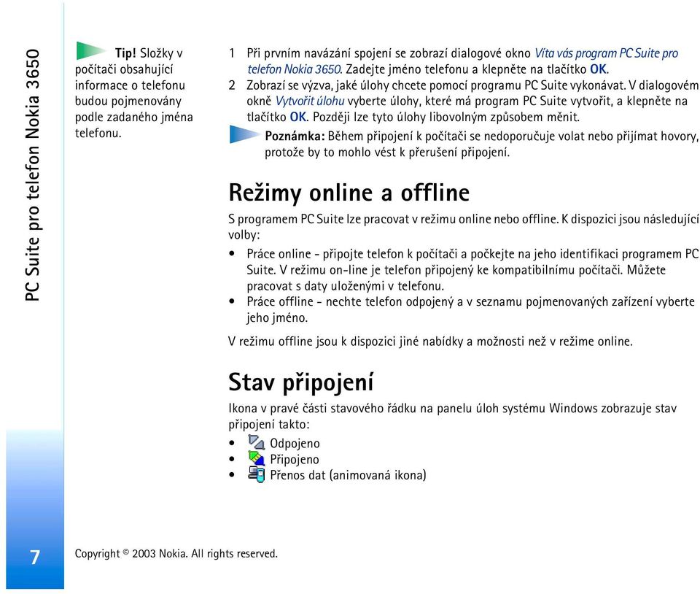Click the heading Stav připojení
Viewport: 700px width, 594px height.
click(x=300, y=383)
